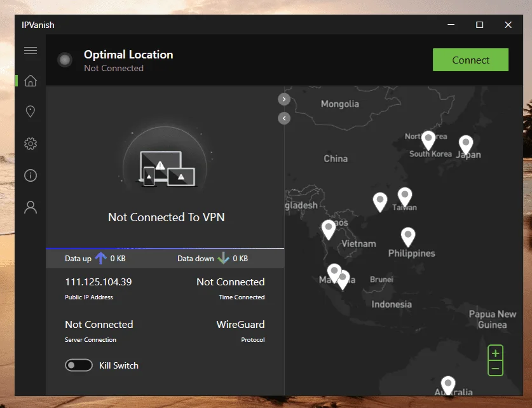Image resolution: width=532 pixels, height=408 pixels.
Task: Open the Account profile icon
Action: coord(31,207)
